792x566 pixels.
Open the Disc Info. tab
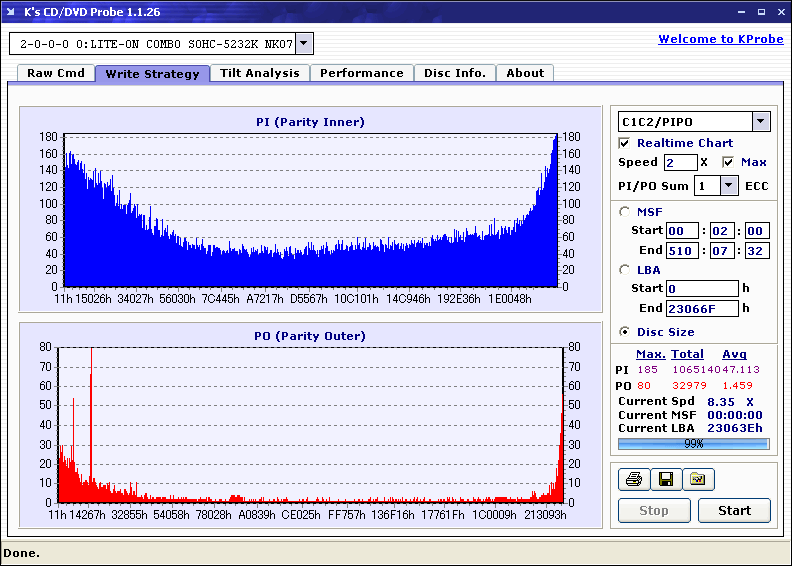(x=455, y=73)
